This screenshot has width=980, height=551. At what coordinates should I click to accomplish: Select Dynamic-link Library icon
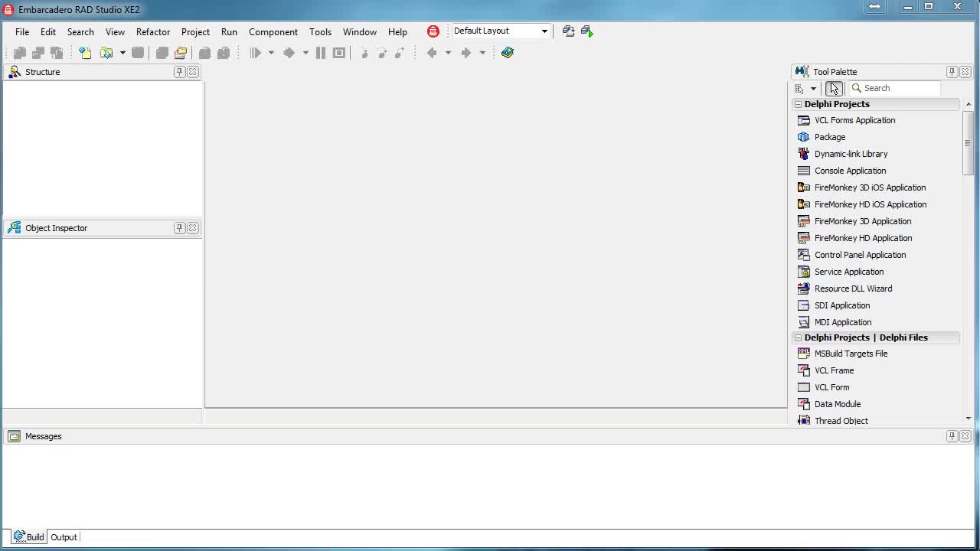coord(803,154)
